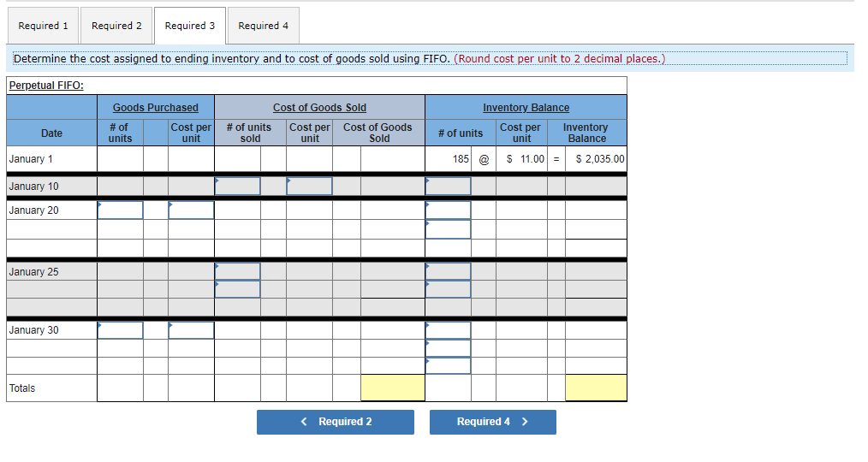Image resolution: width=868 pixels, height=462 pixels.
Task: Click the January 30 date label
Action: coord(33,330)
